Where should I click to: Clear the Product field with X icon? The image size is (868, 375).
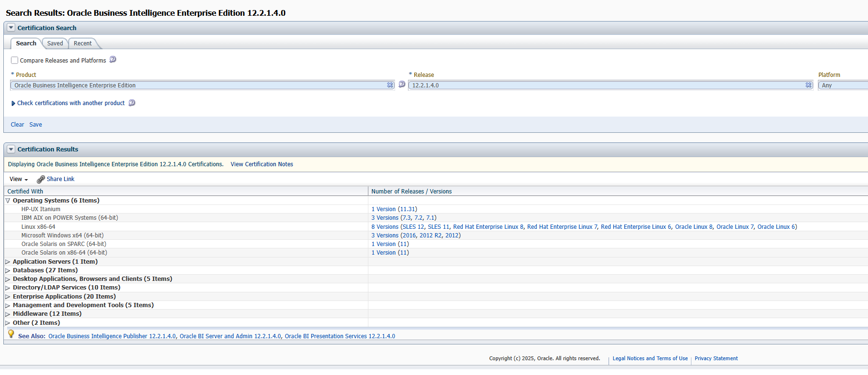390,85
